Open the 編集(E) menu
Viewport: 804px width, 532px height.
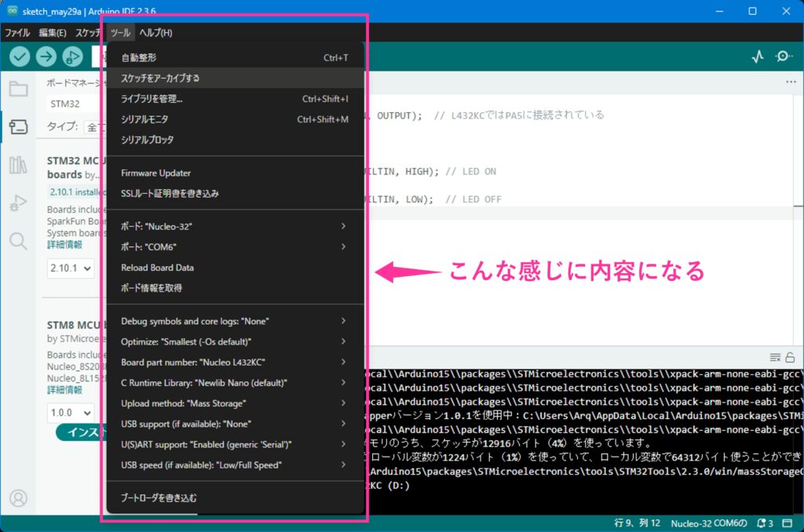tap(53, 33)
